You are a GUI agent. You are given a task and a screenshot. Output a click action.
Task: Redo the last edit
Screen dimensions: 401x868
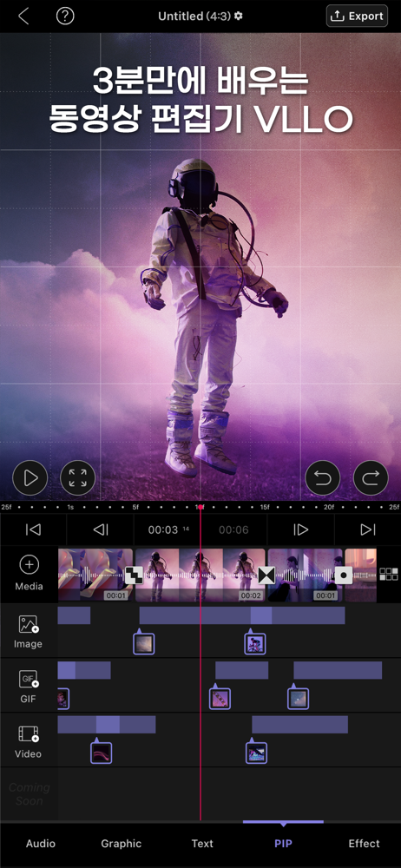(371, 477)
